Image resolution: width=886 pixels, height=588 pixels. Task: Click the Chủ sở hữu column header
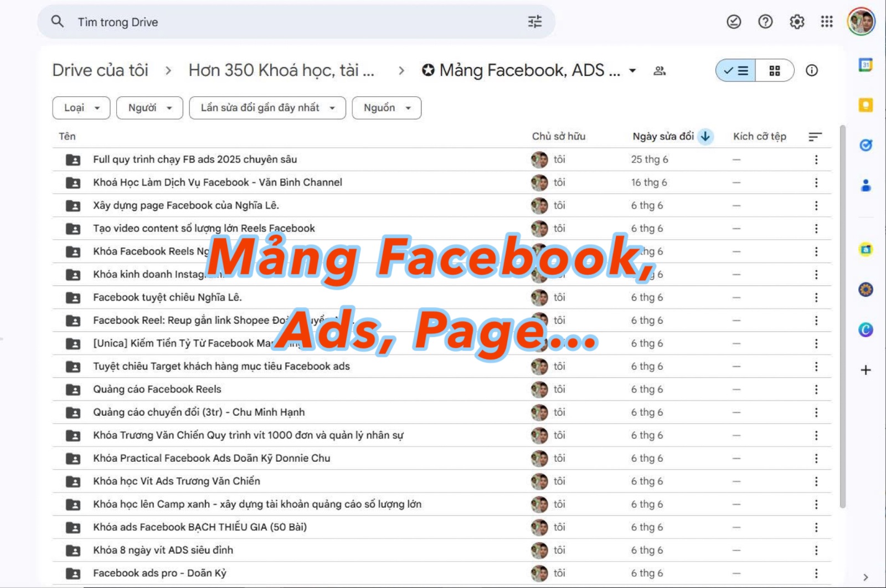pos(558,136)
